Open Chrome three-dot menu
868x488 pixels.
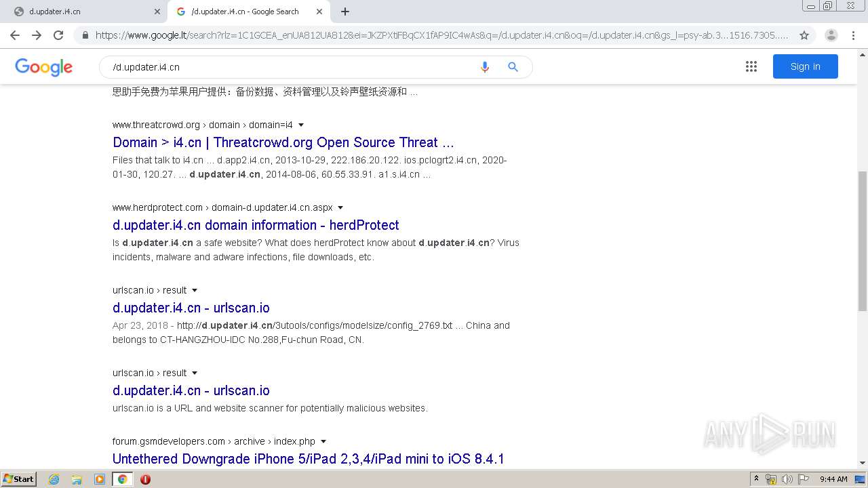[853, 35]
